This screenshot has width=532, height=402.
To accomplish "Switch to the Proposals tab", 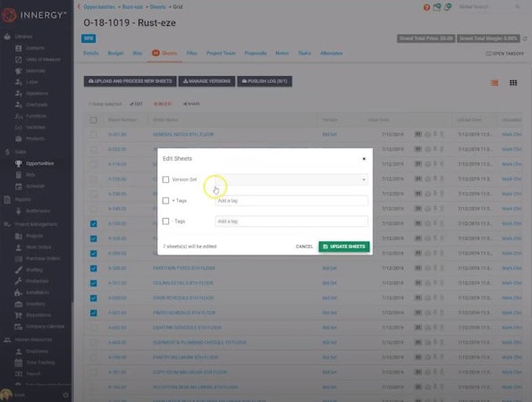I will coord(256,54).
